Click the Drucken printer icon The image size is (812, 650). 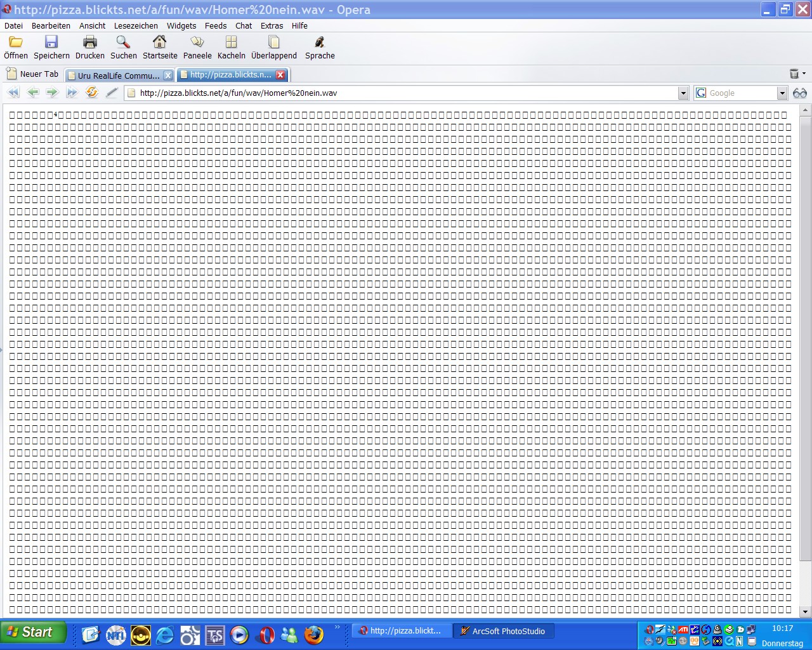pos(90,43)
